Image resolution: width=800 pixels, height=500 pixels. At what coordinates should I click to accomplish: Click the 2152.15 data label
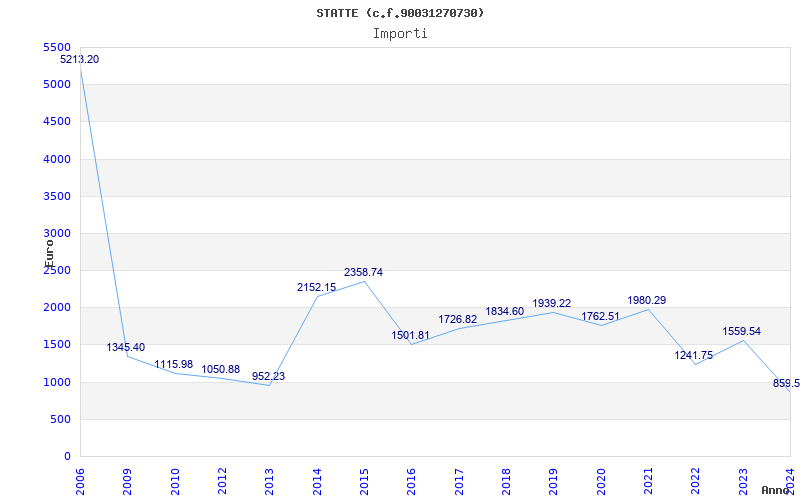tap(316, 288)
